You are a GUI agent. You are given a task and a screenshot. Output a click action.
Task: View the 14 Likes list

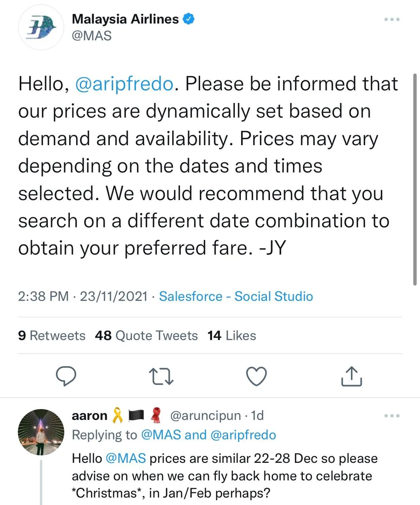pyautogui.click(x=232, y=335)
